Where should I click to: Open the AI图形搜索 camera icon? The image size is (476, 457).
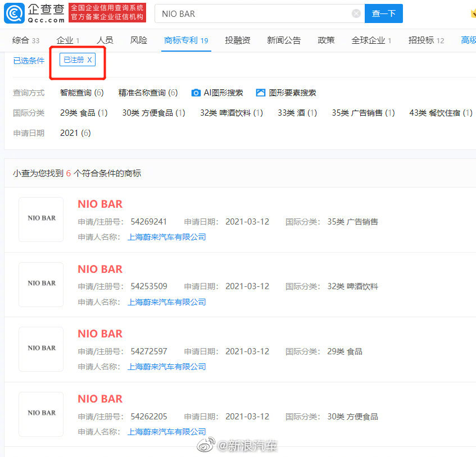click(196, 93)
